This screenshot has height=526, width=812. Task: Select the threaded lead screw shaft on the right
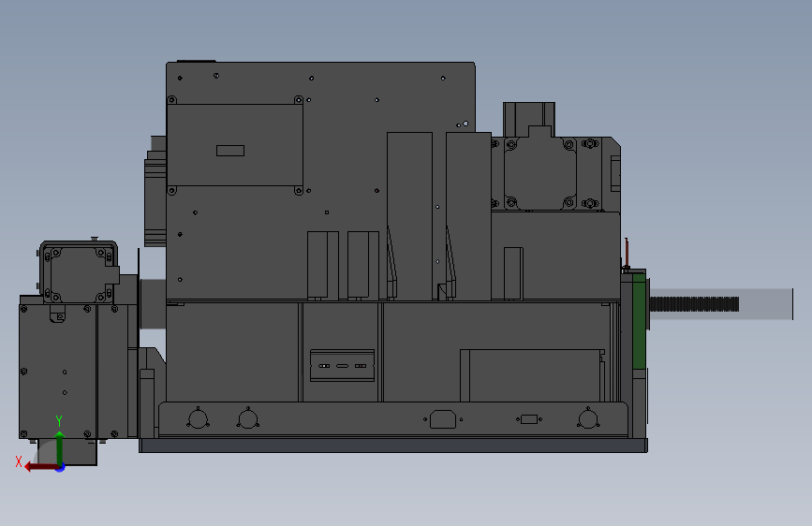(x=694, y=304)
